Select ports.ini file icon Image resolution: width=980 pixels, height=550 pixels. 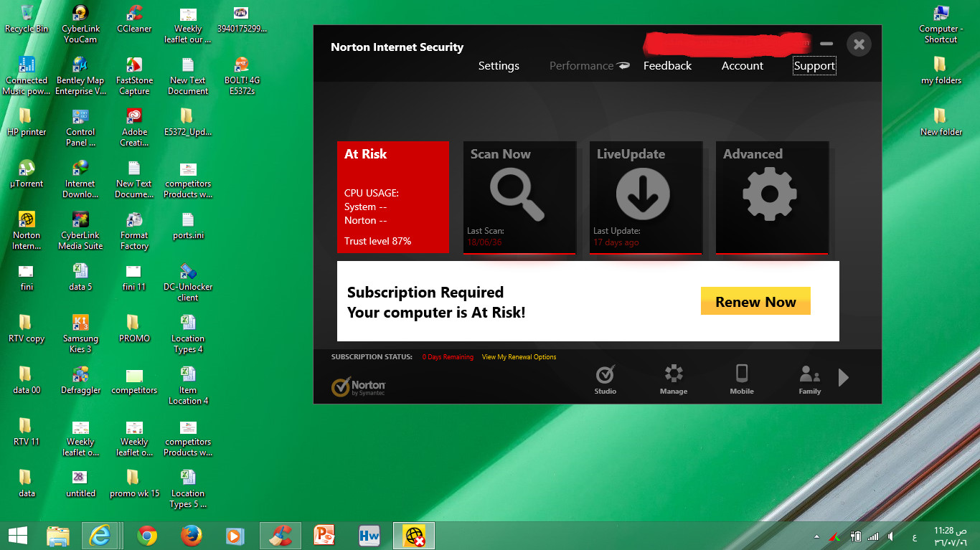(188, 226)
